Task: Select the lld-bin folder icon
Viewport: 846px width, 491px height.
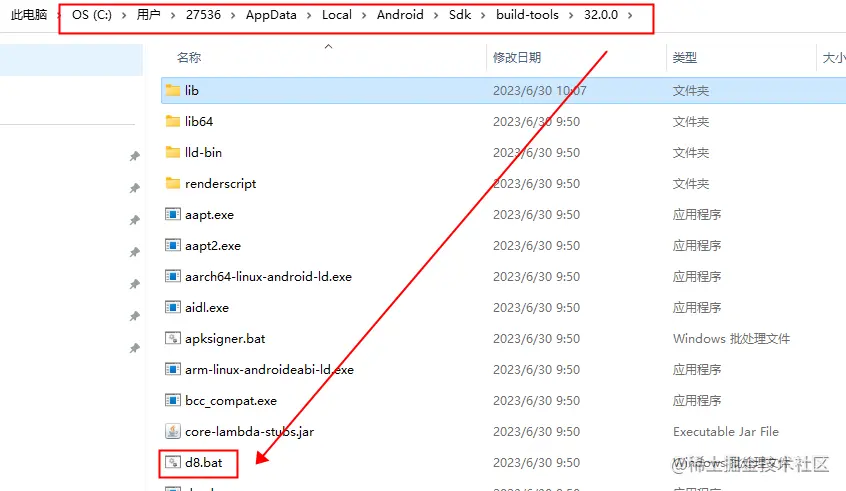Action: [x=173, y=152]
